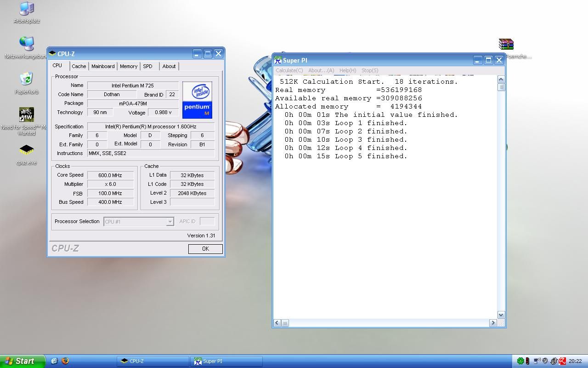Click the APIC ID field
This screenshot has height=368, width=588.
207,221
